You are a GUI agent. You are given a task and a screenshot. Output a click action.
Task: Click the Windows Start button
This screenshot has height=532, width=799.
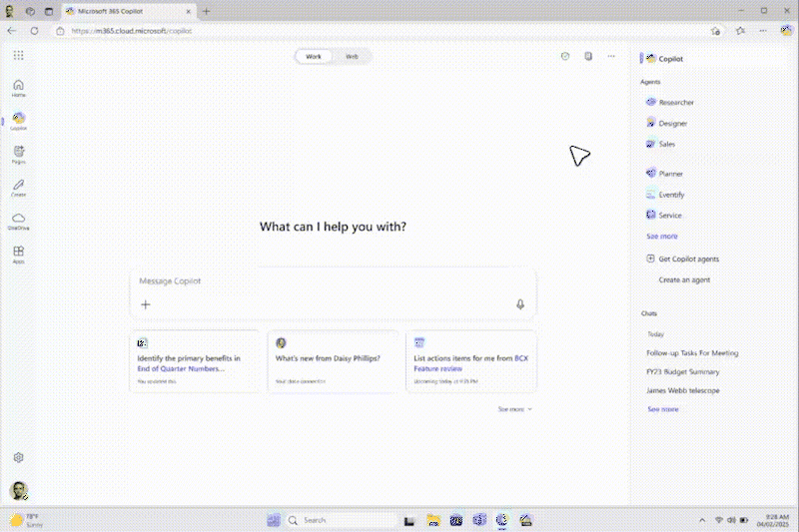click(274, 520)
